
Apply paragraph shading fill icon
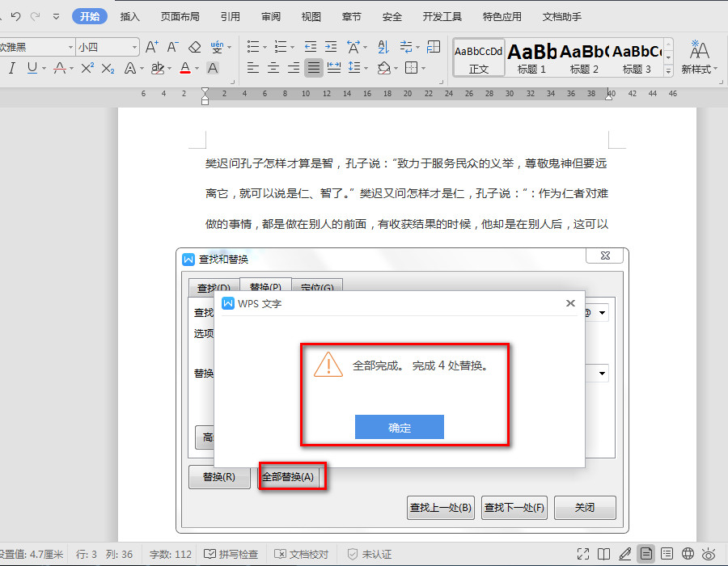coord(384,68)
